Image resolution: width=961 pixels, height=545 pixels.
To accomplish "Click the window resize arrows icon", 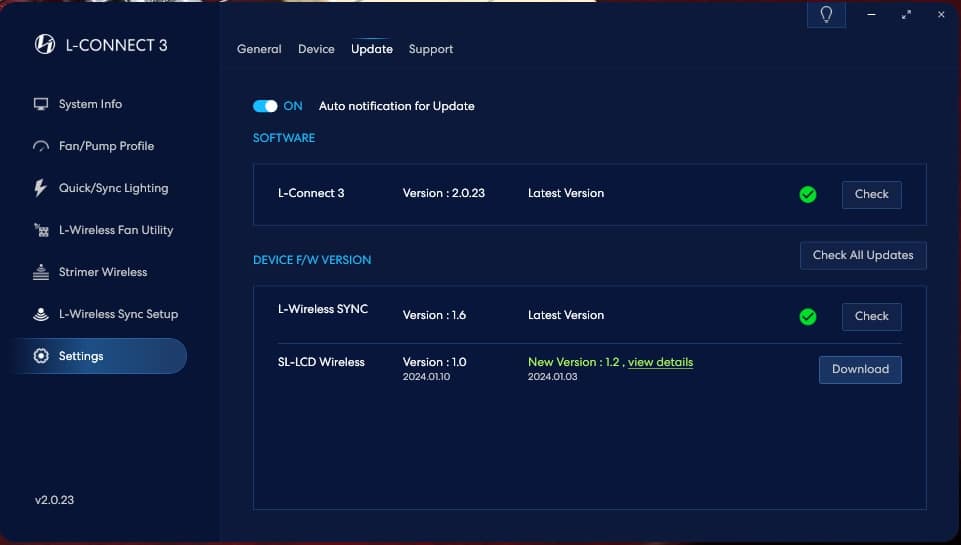I will coord(906,15).
